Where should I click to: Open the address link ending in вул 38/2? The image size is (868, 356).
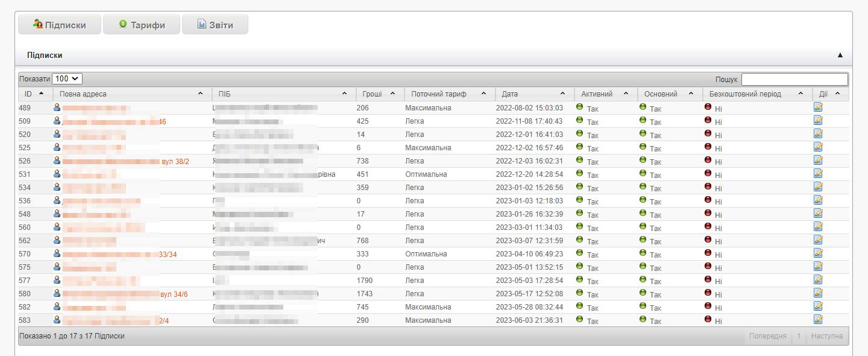click(175, 161)
